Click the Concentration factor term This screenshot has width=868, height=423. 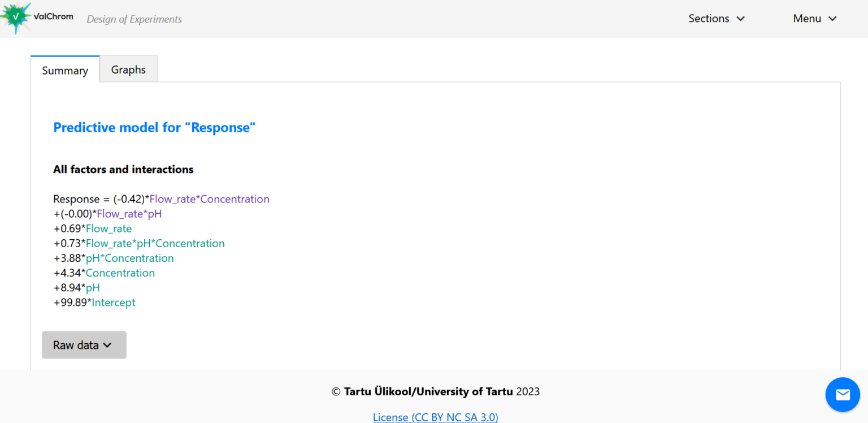(x=120, y=273)
